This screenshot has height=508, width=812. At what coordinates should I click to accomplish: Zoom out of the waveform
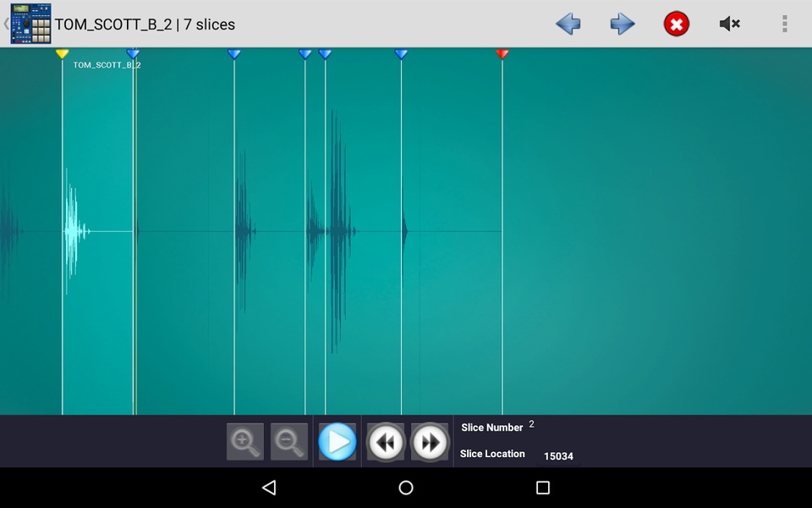click(289, 442)
